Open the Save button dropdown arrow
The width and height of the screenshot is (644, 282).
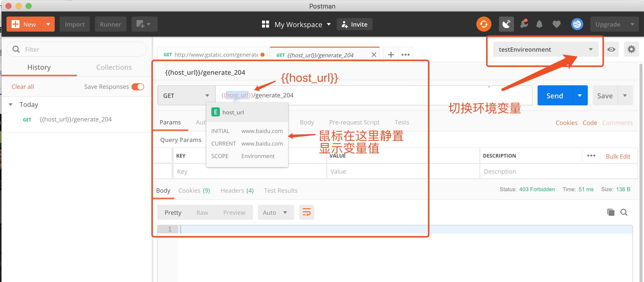point(625,96)
